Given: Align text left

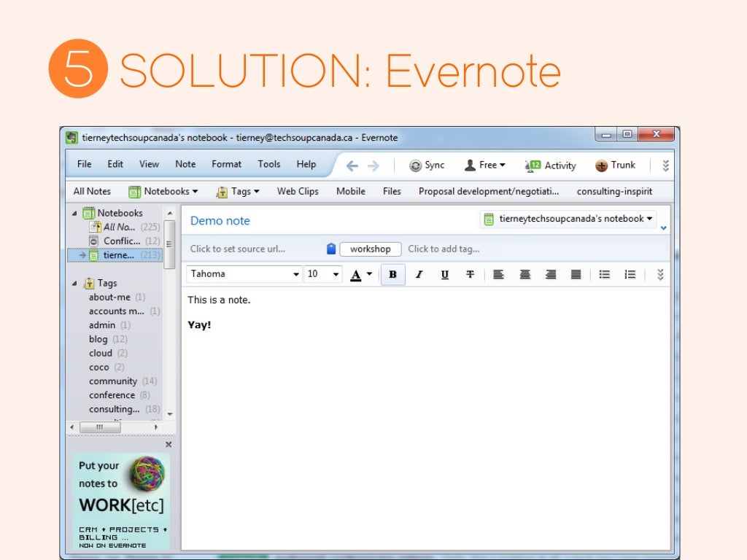Looking at the screenshot, I should 498,274.
